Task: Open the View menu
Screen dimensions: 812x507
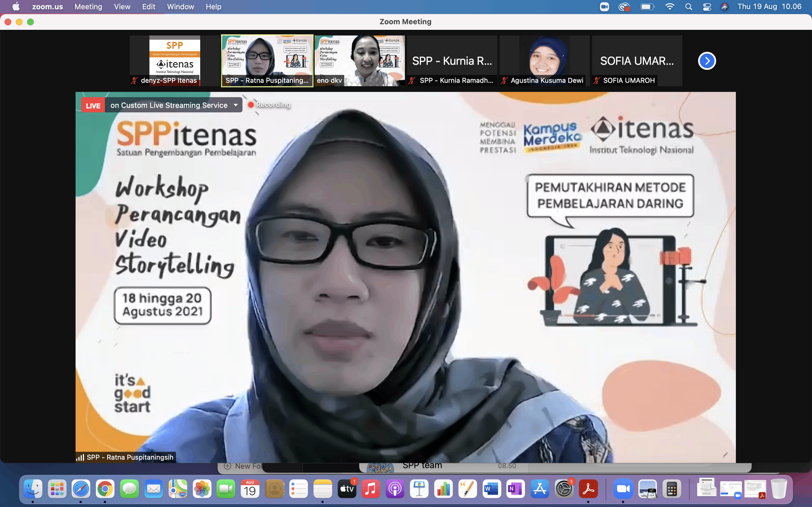Action: [x=122, y=7]
